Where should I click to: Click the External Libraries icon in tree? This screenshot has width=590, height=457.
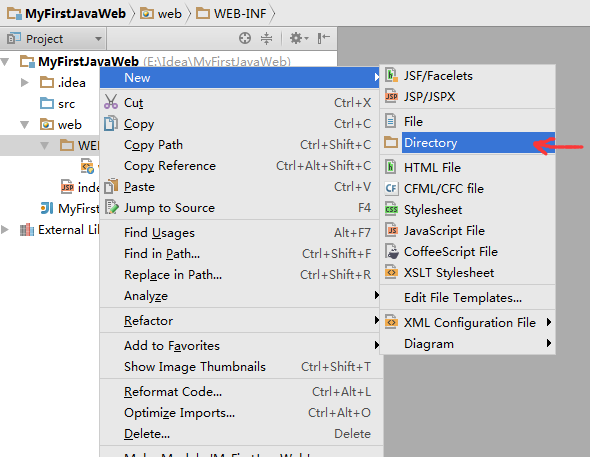point(27,229)
